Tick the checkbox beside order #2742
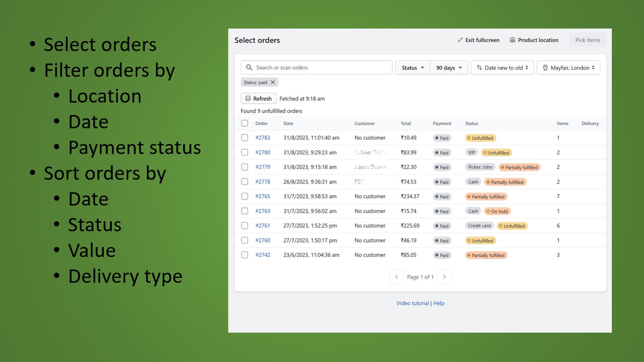This screenshot has width=644, height=362. (245, 255)
